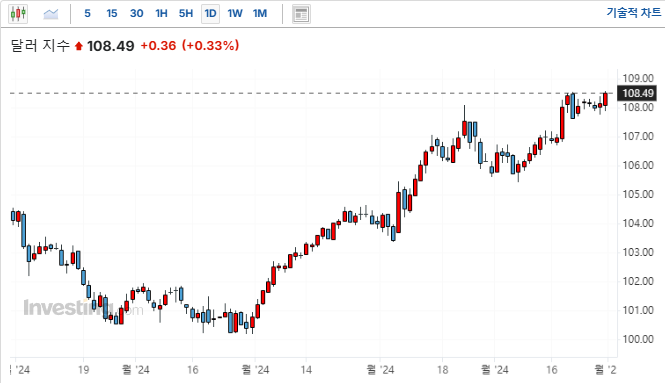Image resolution: width=665 pixels, height=383 pixels.
Task: Click the 14 date label on time axis
Action: [306, 370]
